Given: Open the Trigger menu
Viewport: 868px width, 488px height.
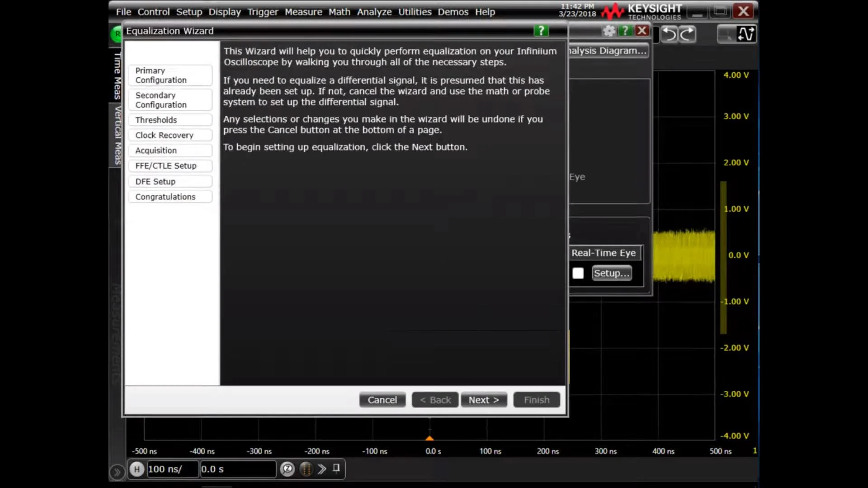Looking at the screenshot, I should [x=263, y=12].
